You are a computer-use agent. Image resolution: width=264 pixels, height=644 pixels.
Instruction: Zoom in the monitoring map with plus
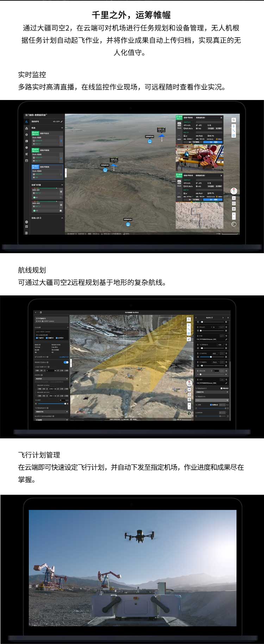tap(234, 214)
